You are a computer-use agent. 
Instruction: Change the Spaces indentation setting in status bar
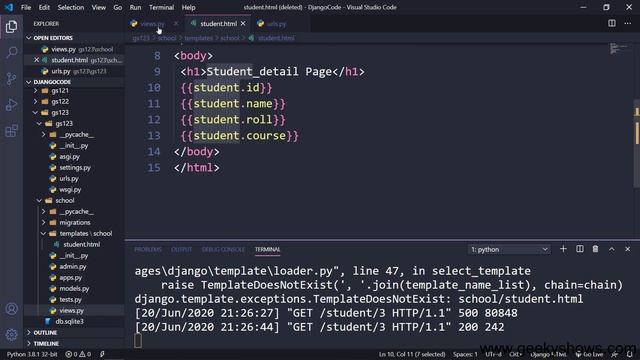[x=465, y=354]
